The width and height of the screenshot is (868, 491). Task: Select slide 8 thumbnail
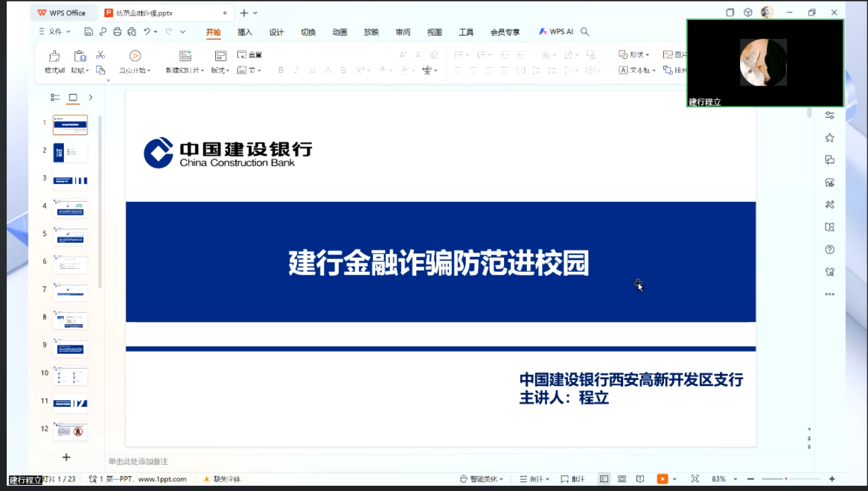point(70,319)
